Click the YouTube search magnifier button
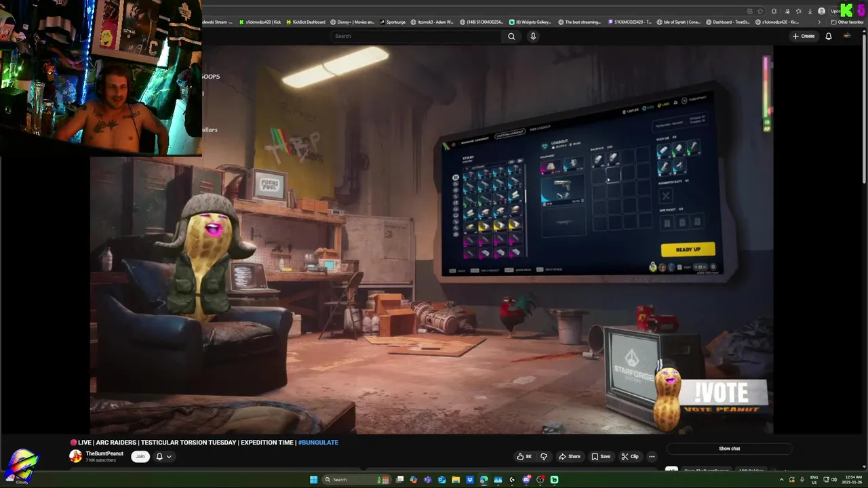868x488 pixels. tap(511, 36)
